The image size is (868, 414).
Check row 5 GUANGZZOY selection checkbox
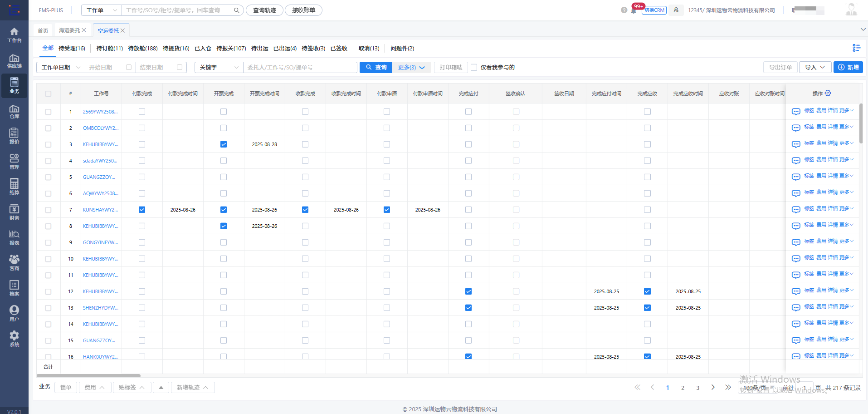(48, 177)
